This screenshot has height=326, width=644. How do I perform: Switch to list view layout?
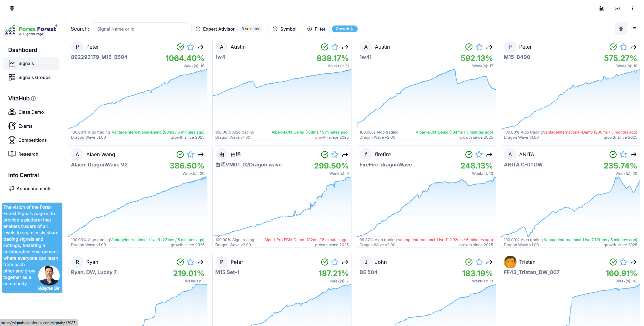[x=634, y=29]
